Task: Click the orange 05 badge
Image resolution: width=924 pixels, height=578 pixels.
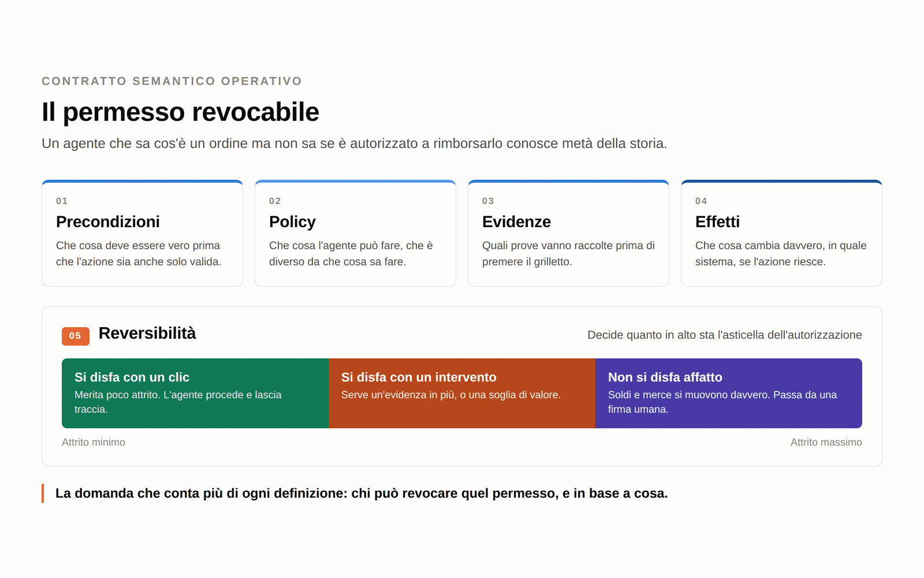Action: point(76,336)
